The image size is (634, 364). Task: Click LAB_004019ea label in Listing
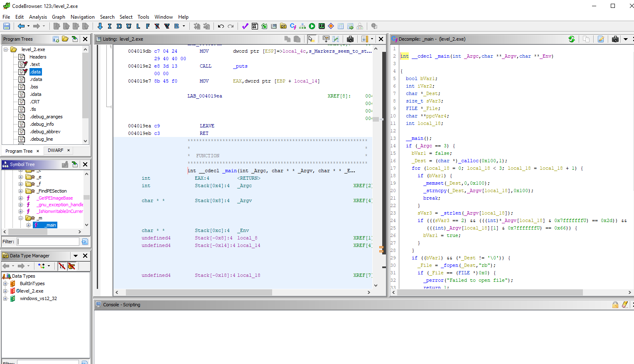click(204, 96)
